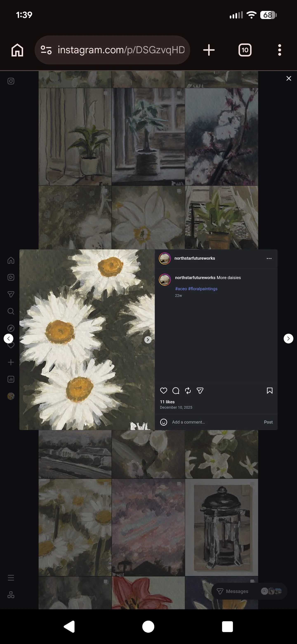Share the post via paper plane icon
The height and width of the screenshot is (644, 297).
tap(200, 391)
